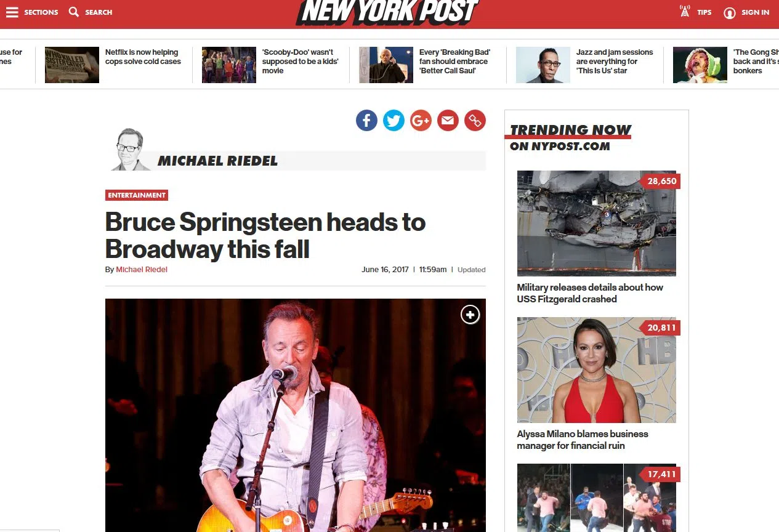
Task: Open 'This Is Us' star jazz story
Action: pyautogui.click(x=615, y=62)
